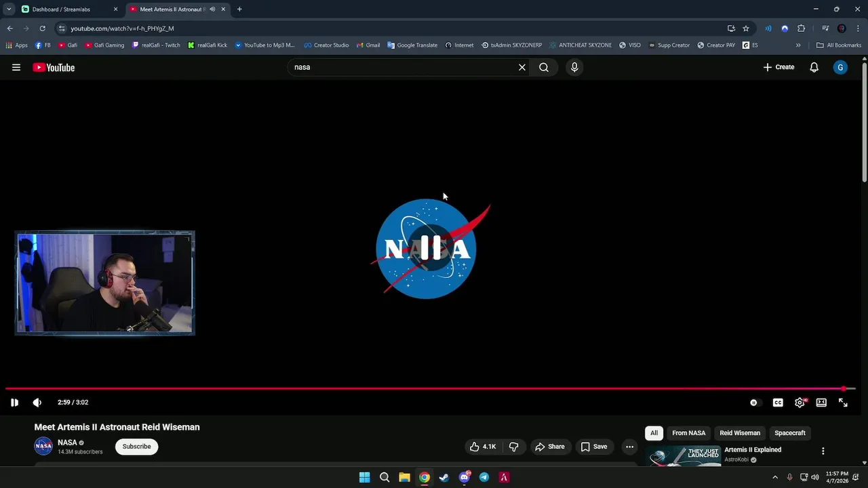Go to the YouTube home logo
868x488 pixels.
tap(54, 67)
